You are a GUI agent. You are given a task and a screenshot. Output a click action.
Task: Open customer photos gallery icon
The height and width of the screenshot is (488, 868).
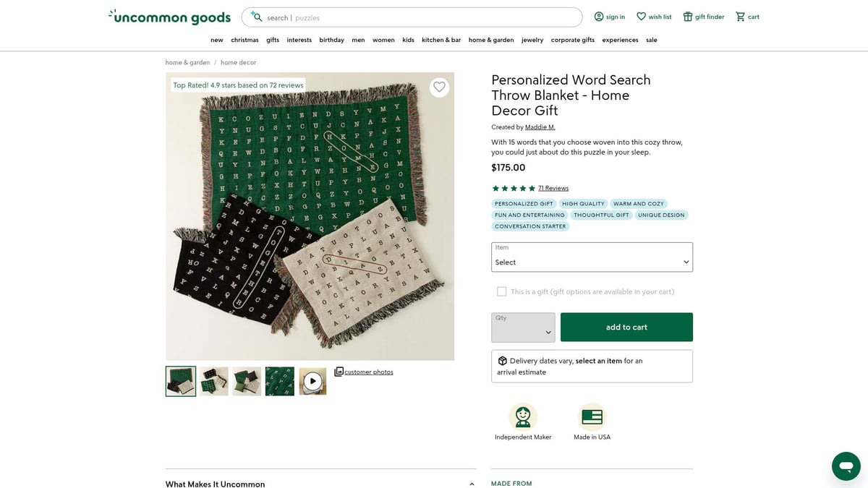click(339, 372)
